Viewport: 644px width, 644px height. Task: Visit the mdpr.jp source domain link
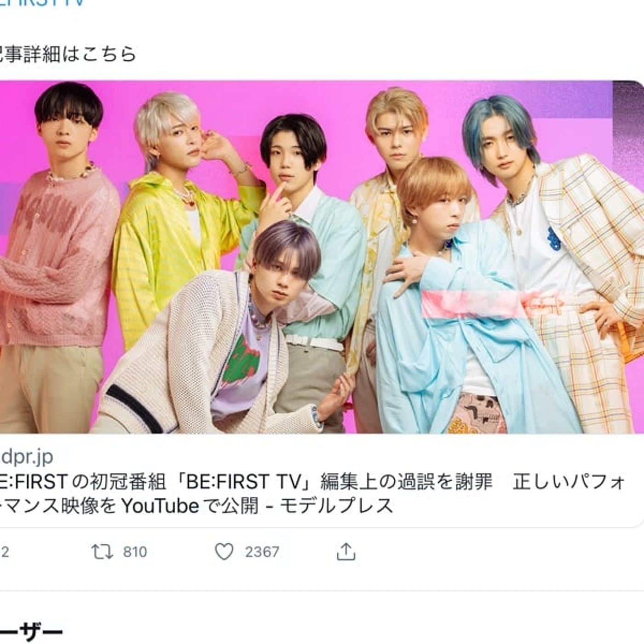coord(27,456)
